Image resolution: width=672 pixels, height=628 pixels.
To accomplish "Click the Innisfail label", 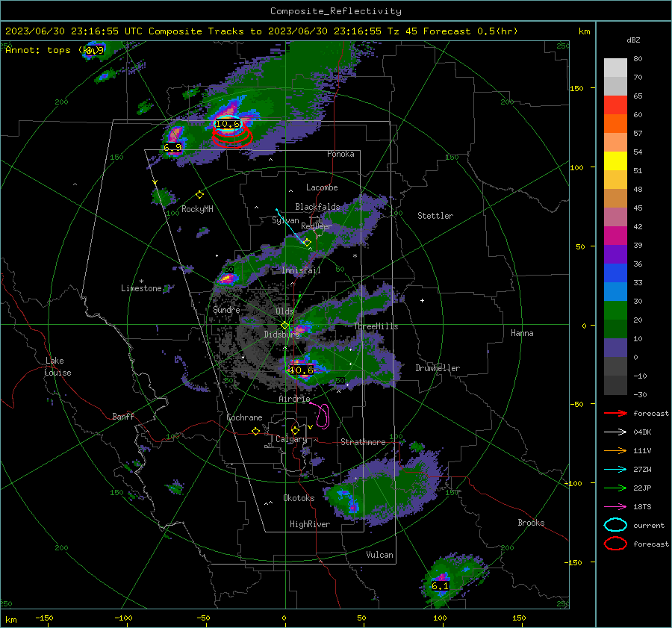I will 301,270.
